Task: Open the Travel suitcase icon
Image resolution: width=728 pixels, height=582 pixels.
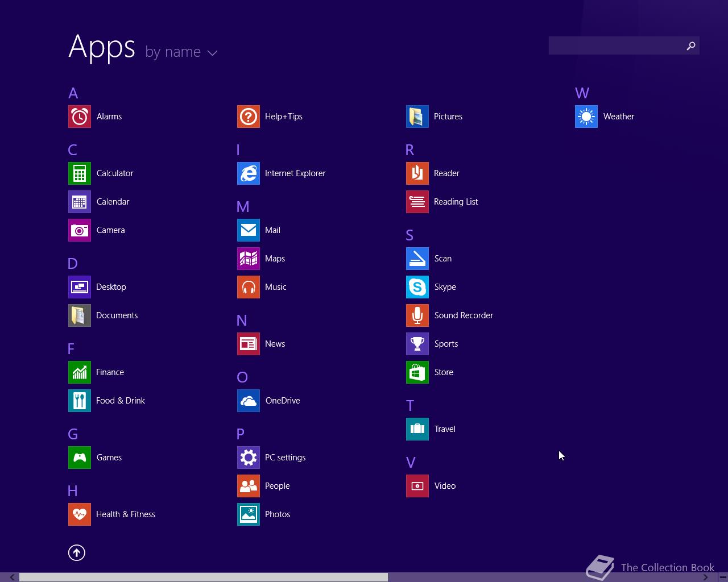Action: [x=417, y=429]
